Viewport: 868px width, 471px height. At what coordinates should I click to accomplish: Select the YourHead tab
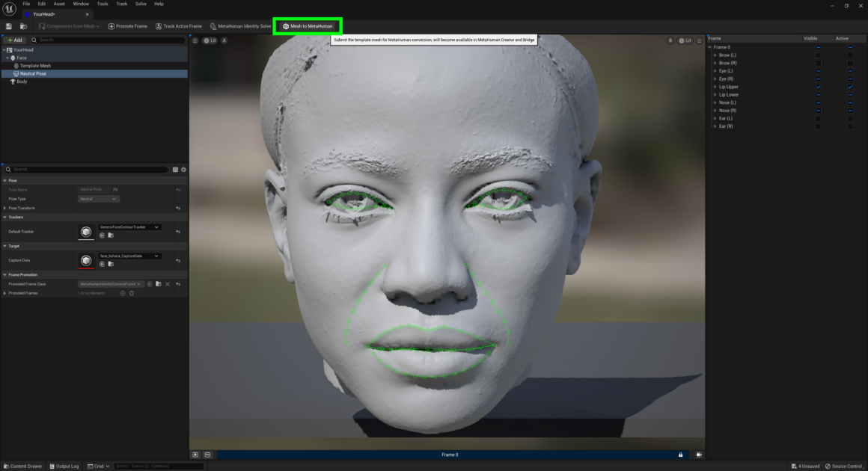coord(56,14)
